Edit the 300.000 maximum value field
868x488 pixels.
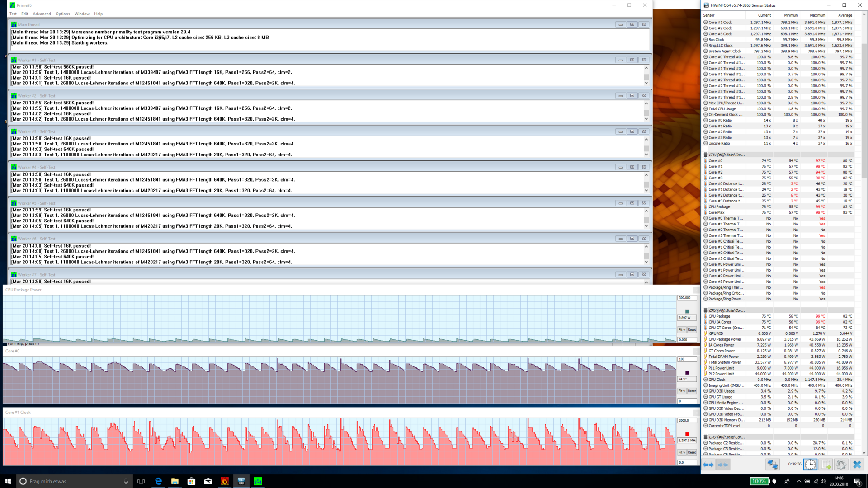[686, 298]
